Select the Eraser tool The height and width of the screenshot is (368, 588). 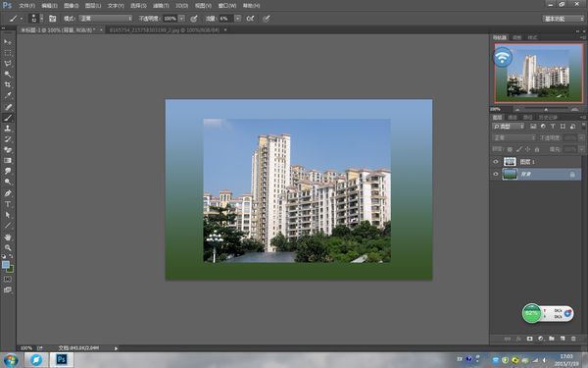click(8, 150)
